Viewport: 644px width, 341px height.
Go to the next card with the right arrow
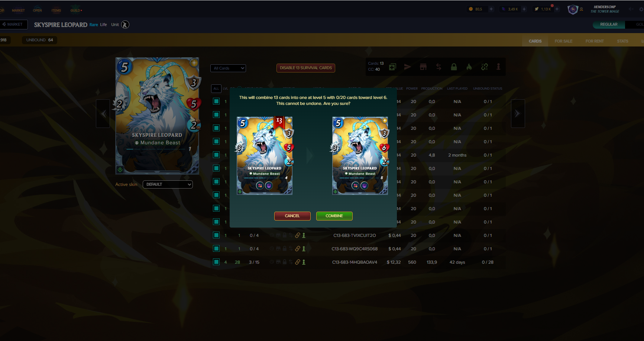click(518, 113)
